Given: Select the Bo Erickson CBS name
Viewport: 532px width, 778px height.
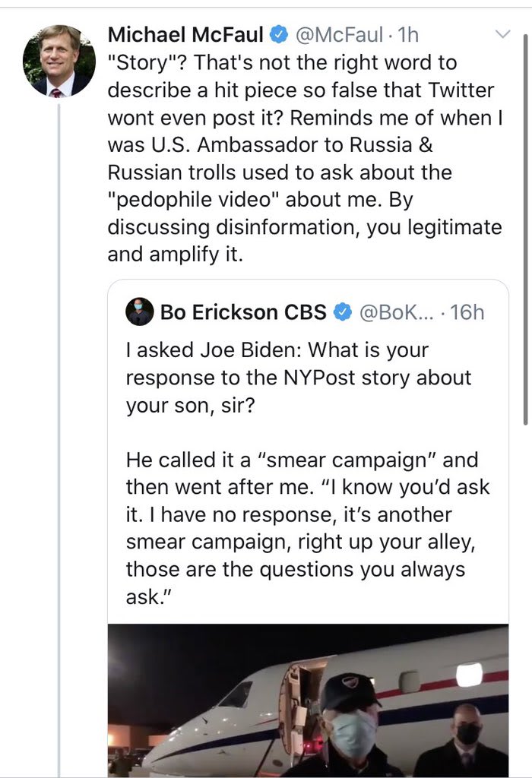Looking at the screenshot, I should click(243, 312).
